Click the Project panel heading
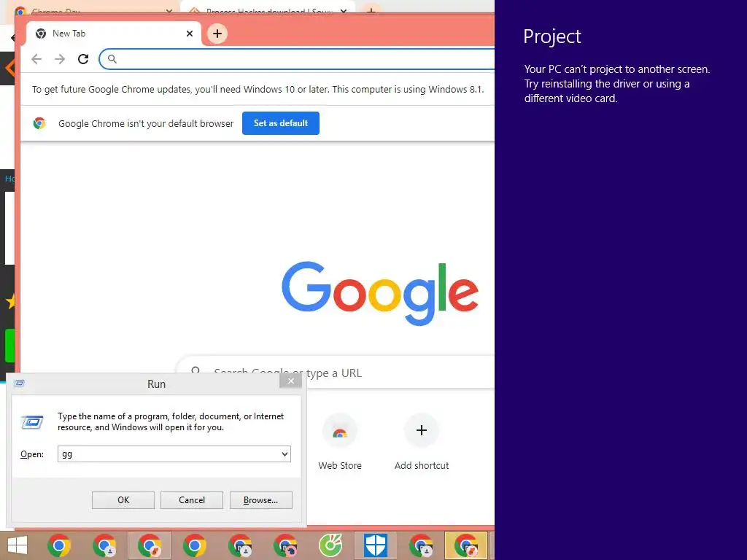Screen dimensions: 747x560 [551, 36]
